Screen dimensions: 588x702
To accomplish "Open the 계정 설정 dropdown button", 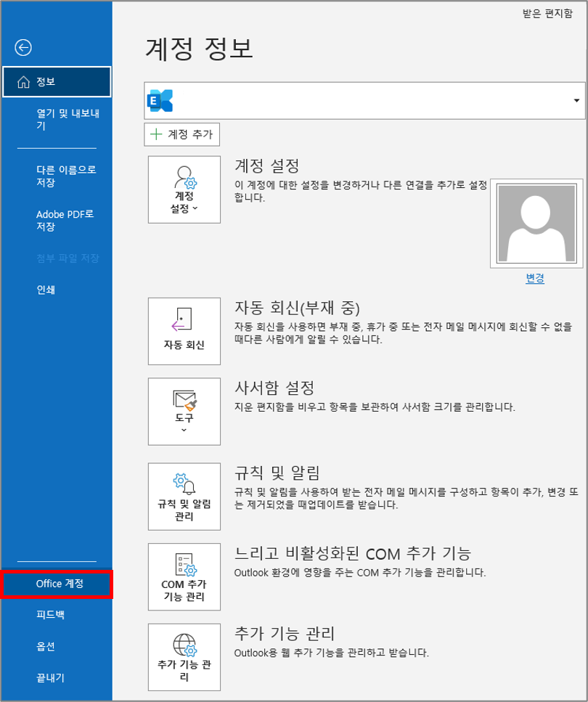I will pos(184,189).
